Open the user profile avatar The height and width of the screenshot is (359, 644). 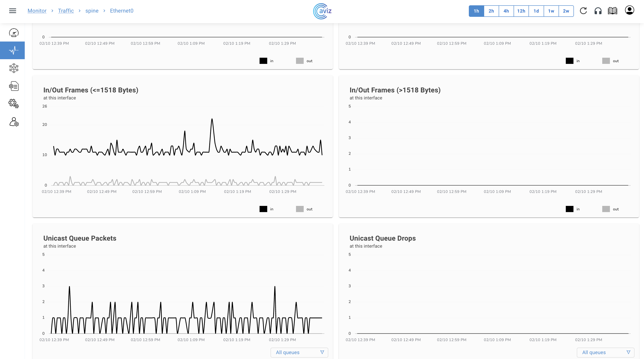coord(629,10)
